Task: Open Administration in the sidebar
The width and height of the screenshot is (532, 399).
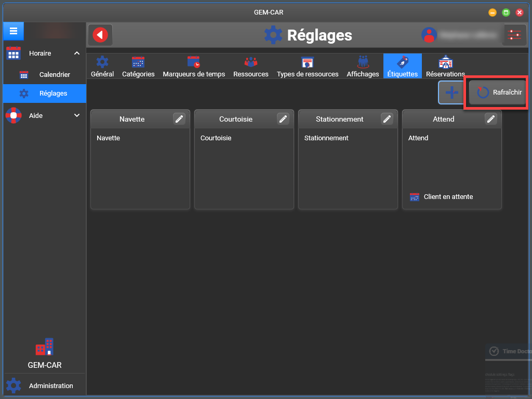Action: (45, 386)
